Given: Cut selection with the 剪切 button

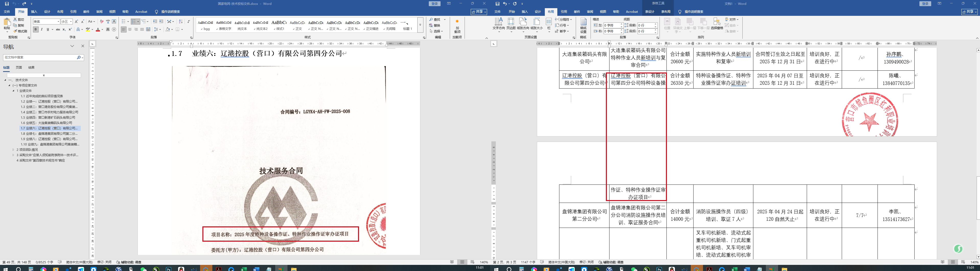Looking at the screenshot, I should pyautogui.click(x=19, y=19).
